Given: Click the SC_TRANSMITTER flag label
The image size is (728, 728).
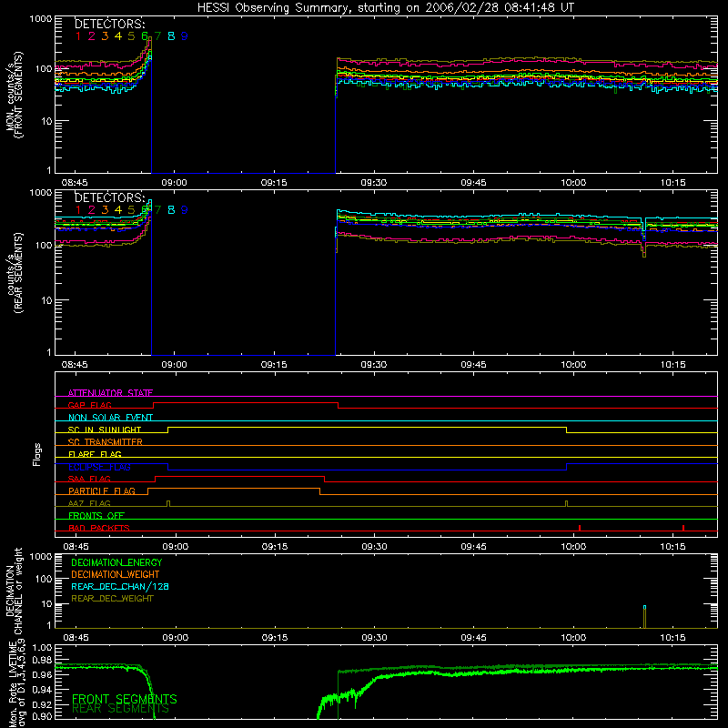Looking at the screenshot, I should coord(106,442).
